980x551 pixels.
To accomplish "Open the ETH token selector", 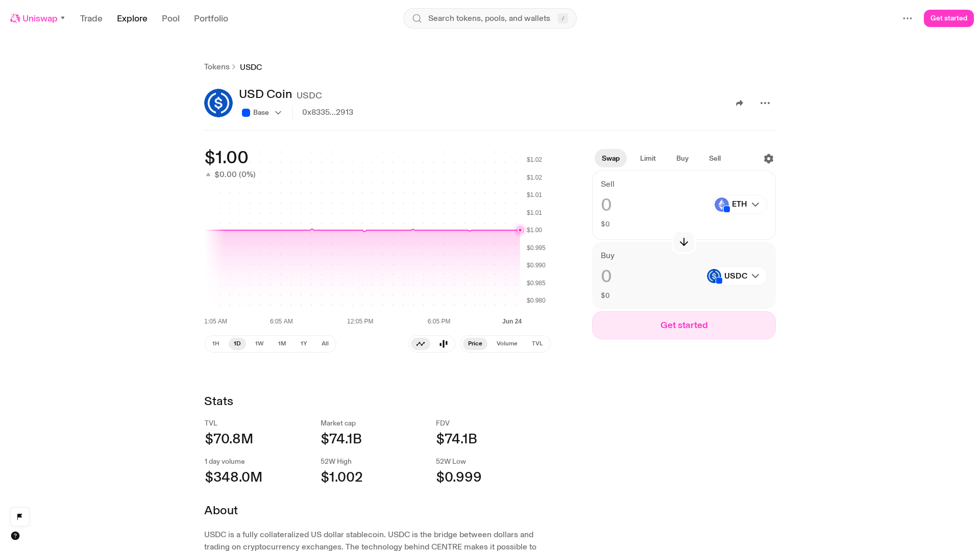I will [x=740, y=205].
